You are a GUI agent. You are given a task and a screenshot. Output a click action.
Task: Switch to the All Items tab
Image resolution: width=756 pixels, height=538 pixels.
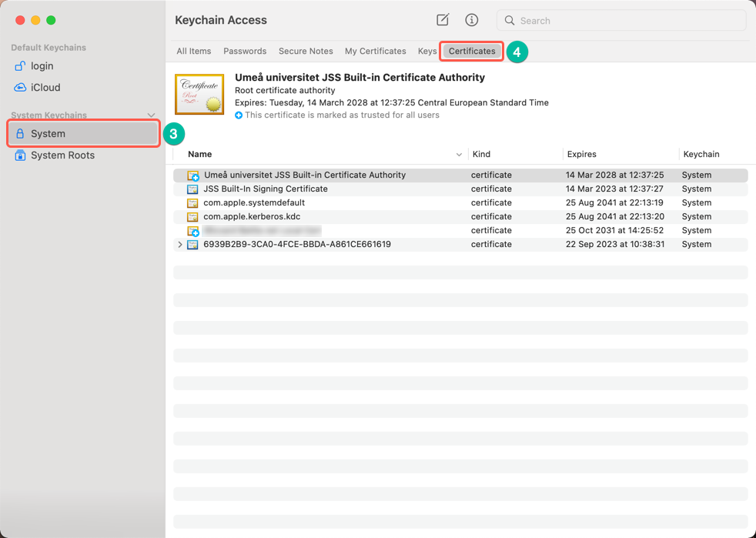(194, 51)
